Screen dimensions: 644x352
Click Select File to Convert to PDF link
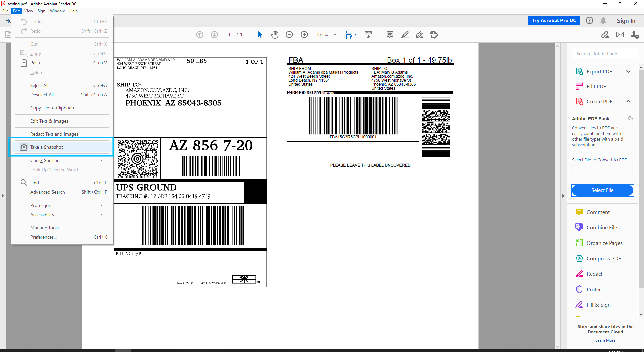(599, 160)
